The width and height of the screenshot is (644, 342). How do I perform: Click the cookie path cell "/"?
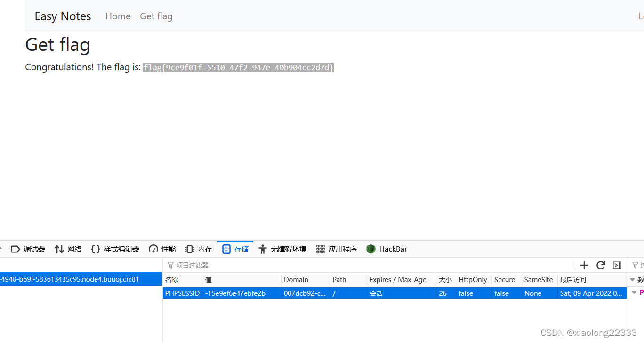[348, 293]
